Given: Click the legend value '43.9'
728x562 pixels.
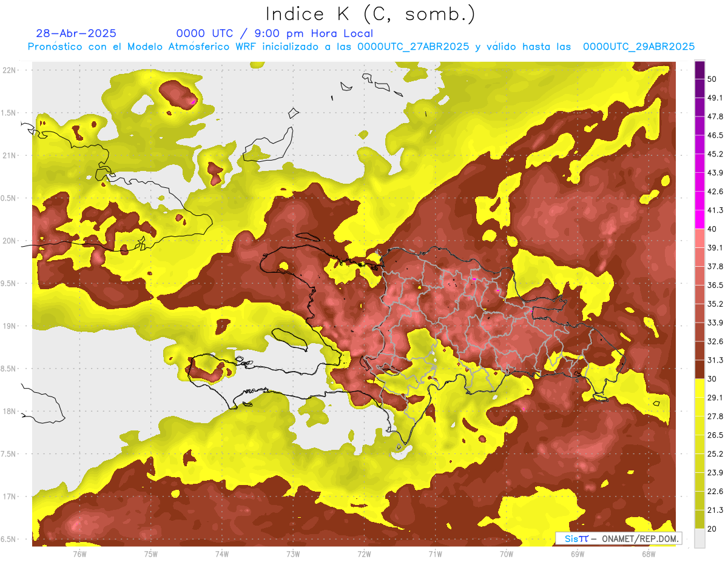Looking at the screenshot, I should point(715,173).
